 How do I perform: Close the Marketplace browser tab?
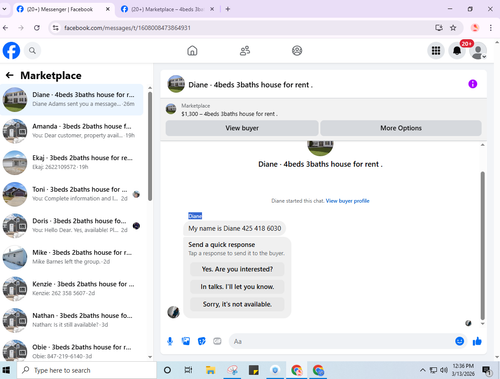point(212,9)
